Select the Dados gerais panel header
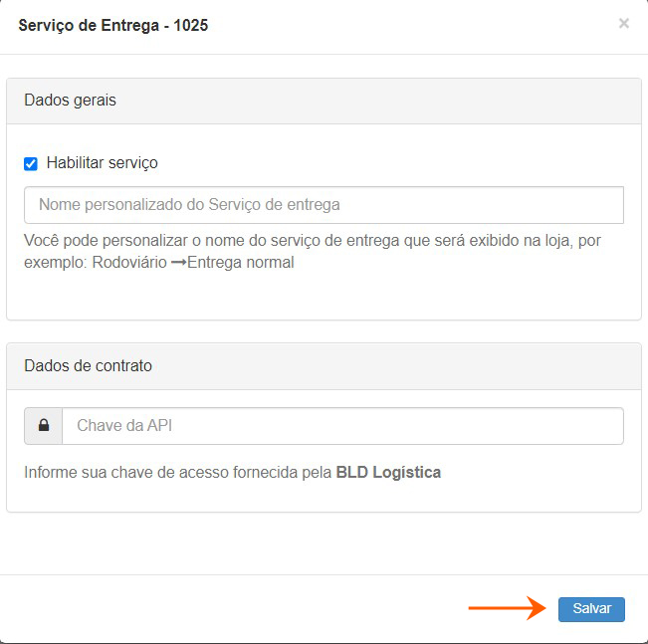Viewport: 648px width, 644px height. (324, 101)
